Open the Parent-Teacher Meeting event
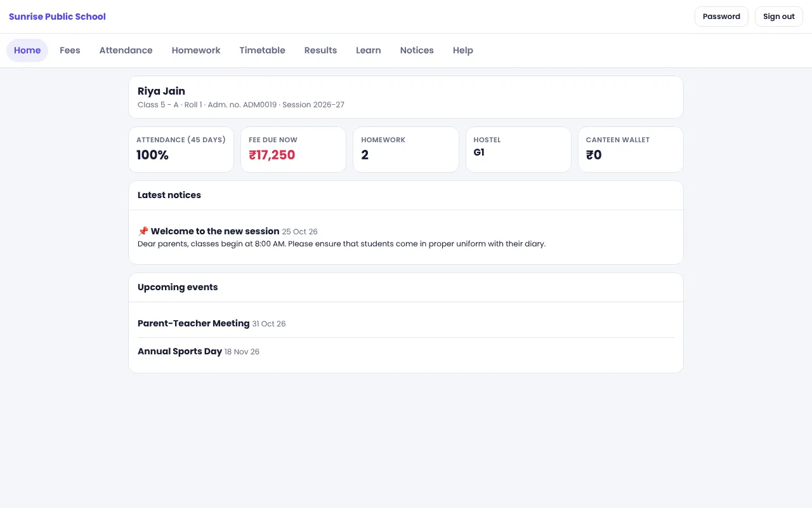The width and height of the screenshot is (812, 508). tap(193, 323)
